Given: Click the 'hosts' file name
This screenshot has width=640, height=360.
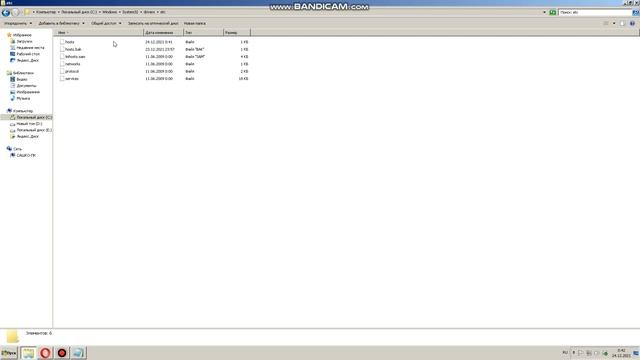Looking at the screenshot, I should (x=70, y=42).
